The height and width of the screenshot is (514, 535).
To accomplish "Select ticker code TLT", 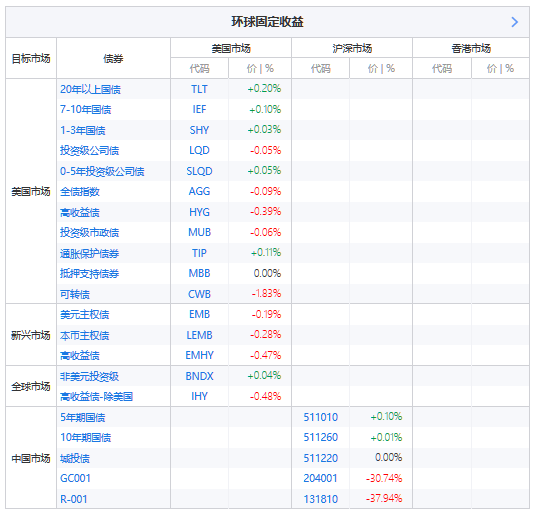I will click(199, 89).
